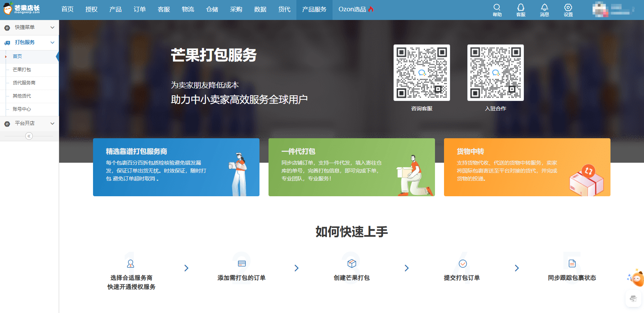This screenshot has width=644, height=313.
Task: Click the 入驻合作 QR code
Action: [x=496, y=73]
